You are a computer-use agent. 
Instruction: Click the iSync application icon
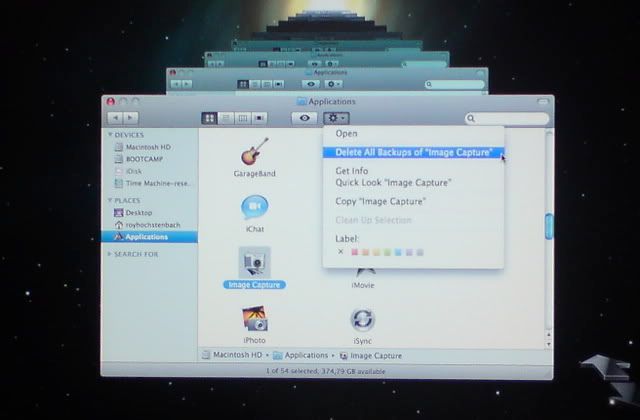[x=362, y=319]
